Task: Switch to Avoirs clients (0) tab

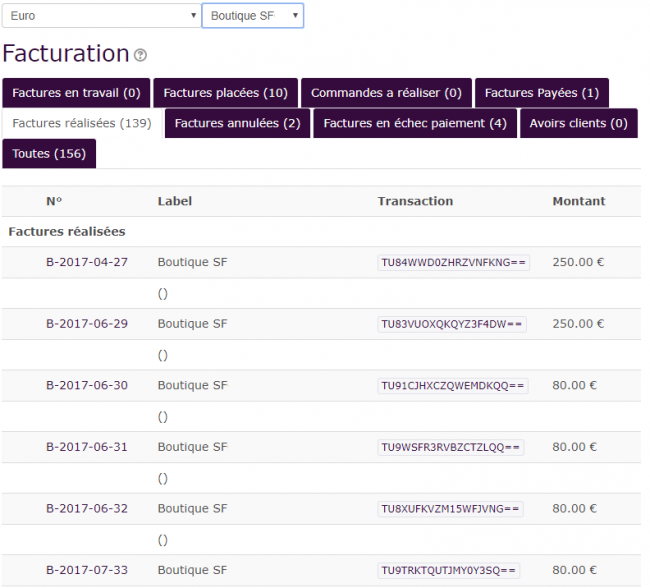Action: 578,124
